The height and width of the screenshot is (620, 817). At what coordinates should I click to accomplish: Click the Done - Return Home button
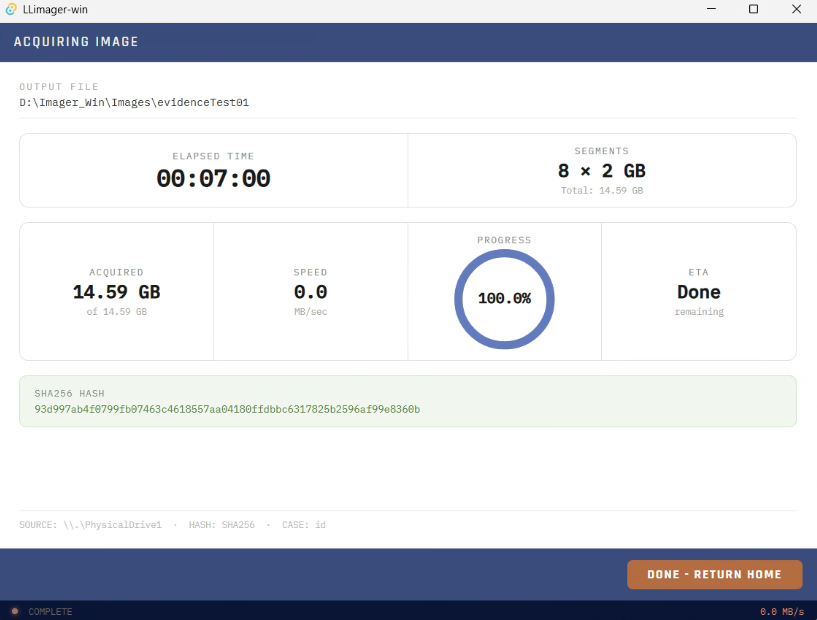pos(714,574)
